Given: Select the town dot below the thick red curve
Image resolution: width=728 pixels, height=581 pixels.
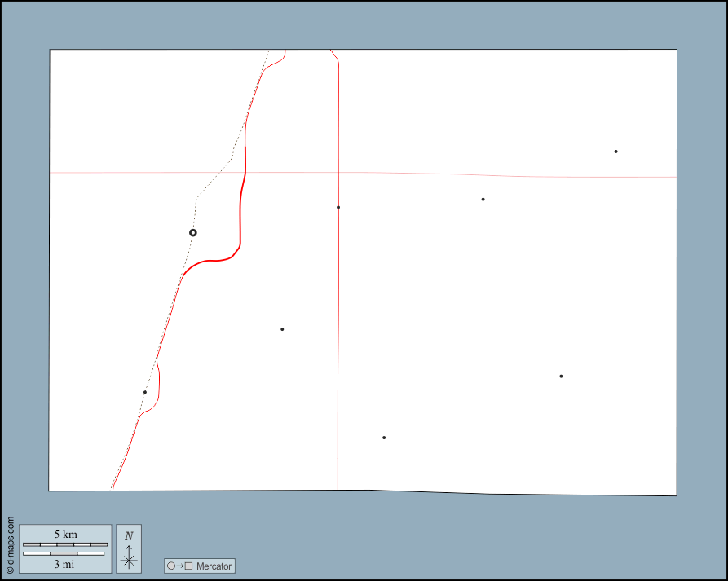Looking at the screenshot, I should tap(282, 329).
